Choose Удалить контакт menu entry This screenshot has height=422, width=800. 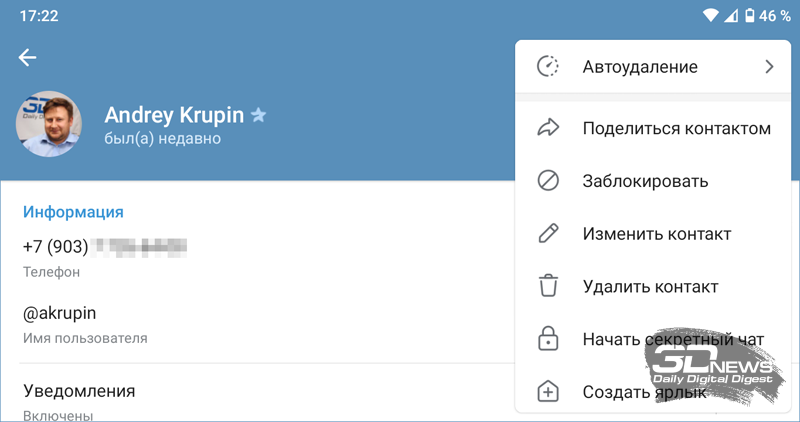point(650,287)
